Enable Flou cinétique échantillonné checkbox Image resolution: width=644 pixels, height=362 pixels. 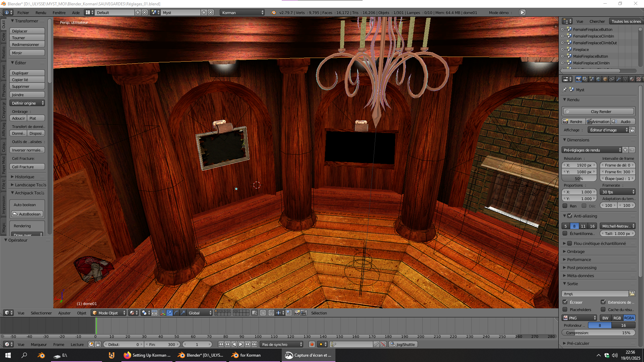point(570,243)
